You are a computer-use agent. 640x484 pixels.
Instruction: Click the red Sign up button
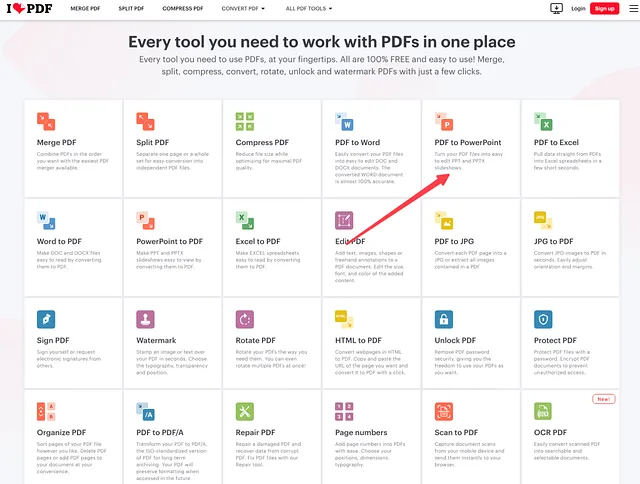[x=604, y=9]
